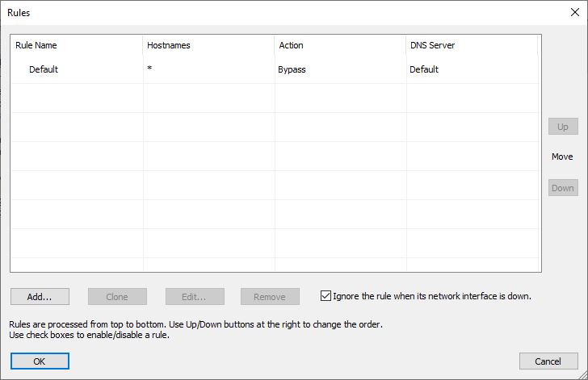Grab the window resize grip at corner
The width and height of the screenshot is (588, 380).
click(x=582, y=374)
